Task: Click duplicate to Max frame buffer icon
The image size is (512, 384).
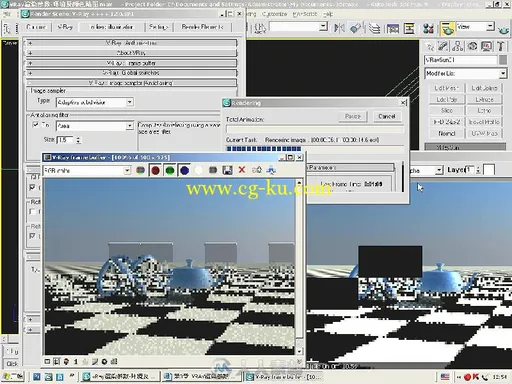Action: [x=257, y=170]
